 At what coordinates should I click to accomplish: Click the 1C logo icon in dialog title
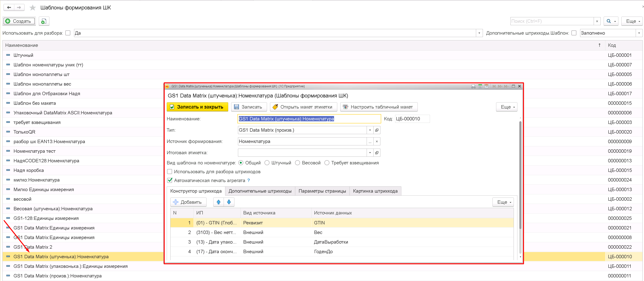click(167, 86)
